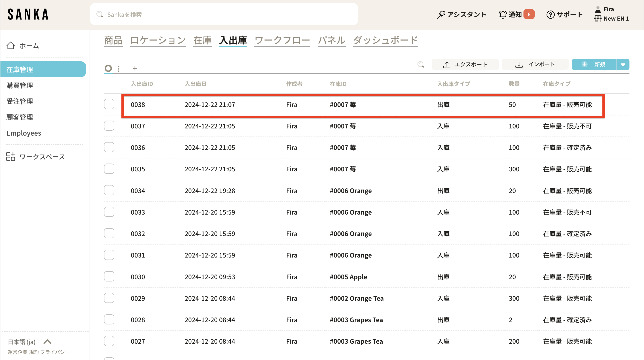Click the table search magnifier icon
This screenshot has height=360, width=644.
pos(421,64)
